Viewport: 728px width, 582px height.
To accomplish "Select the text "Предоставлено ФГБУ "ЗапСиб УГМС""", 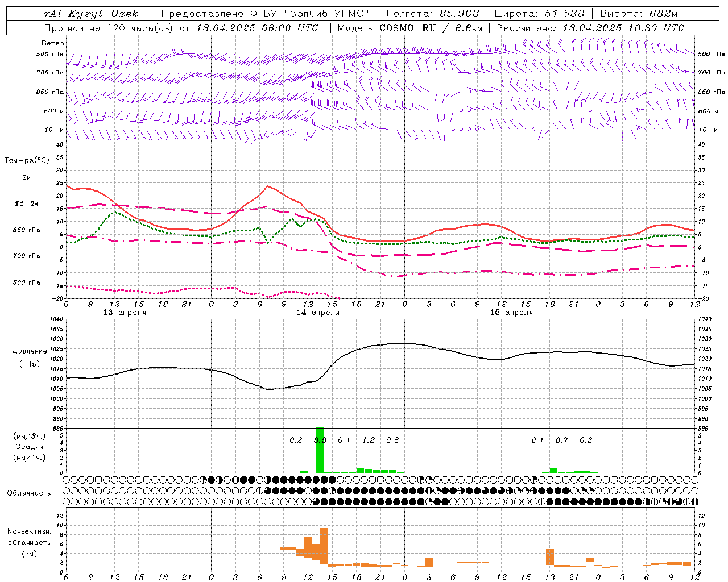I will point(266,14).
